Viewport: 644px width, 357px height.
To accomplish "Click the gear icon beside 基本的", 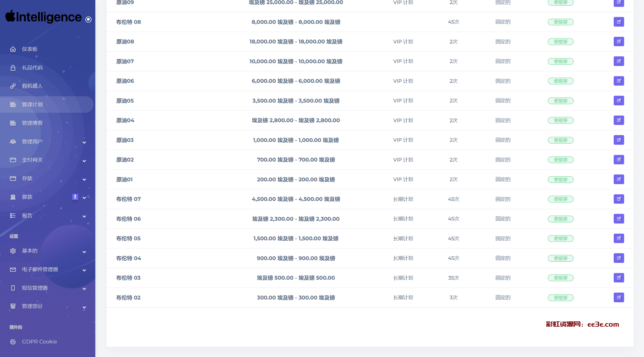I will click(13, 251).
